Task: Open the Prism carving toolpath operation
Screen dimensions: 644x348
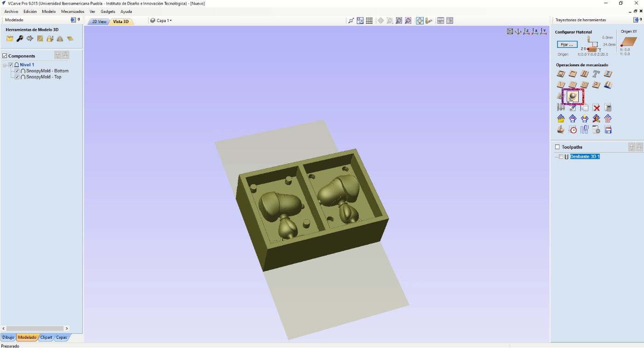Action: click(597, 85)
